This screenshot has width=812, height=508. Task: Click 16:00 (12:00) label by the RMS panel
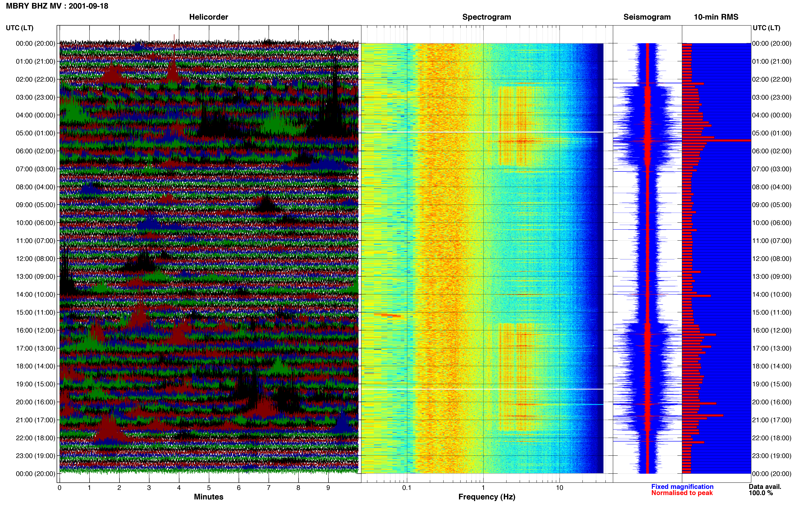tap(772, 330)
